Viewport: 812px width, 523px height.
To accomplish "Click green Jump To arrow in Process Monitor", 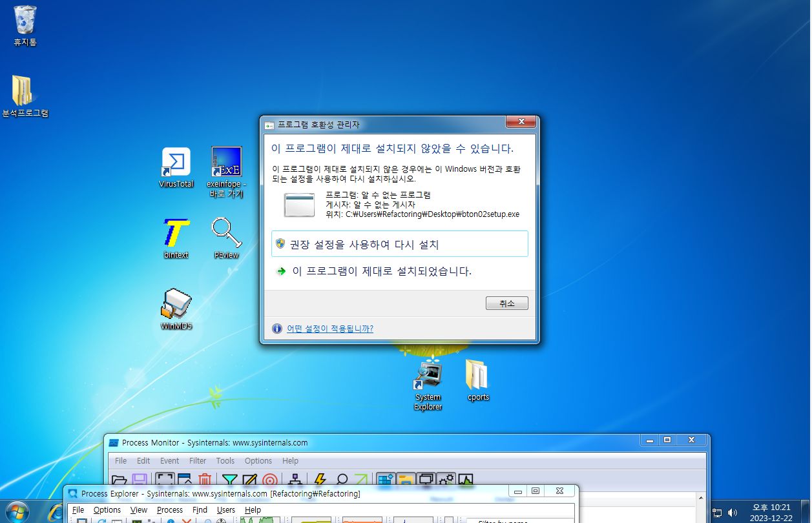I will tap(360, 480).
